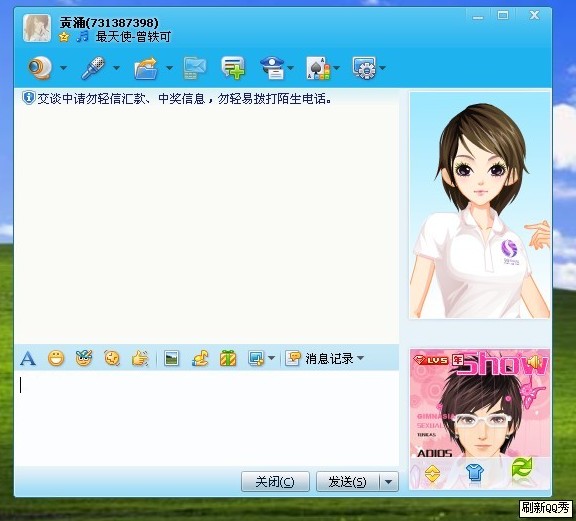Viewport: 576px width, 521px height.
Task: Send a window shake with pointing hand icon
Action: point(140,358)
